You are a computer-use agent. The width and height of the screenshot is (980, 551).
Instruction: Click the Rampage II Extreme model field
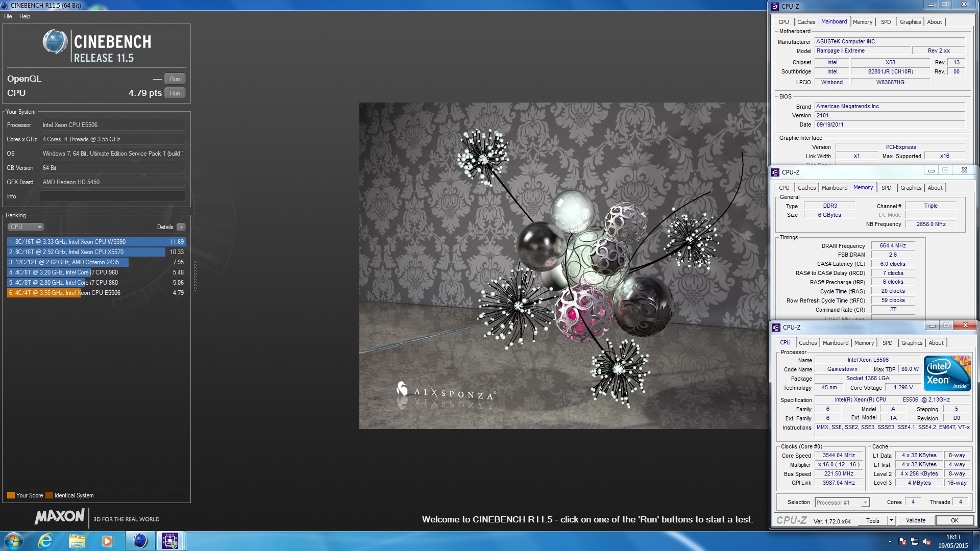pyautogui.click(x=863, y=51)
